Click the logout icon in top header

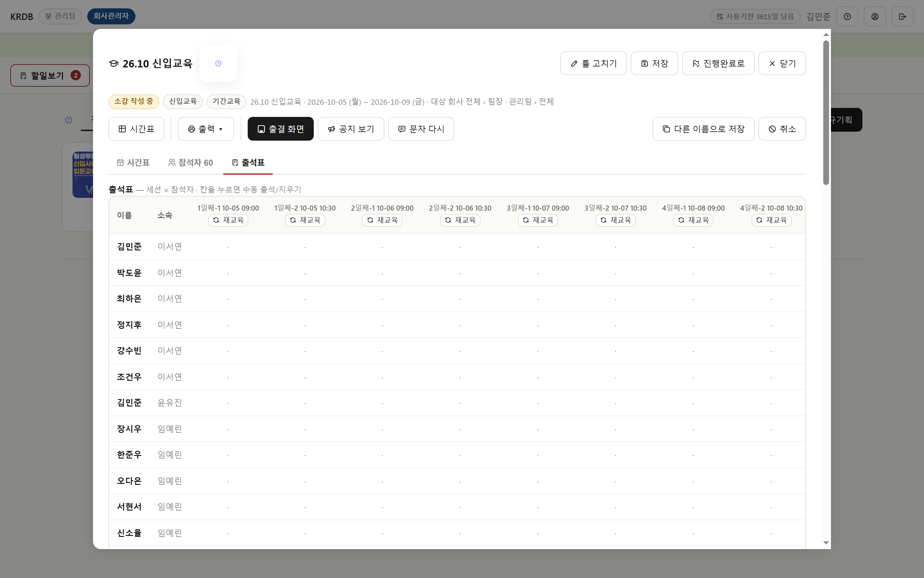pyautogui.click(x=902, y=16)
